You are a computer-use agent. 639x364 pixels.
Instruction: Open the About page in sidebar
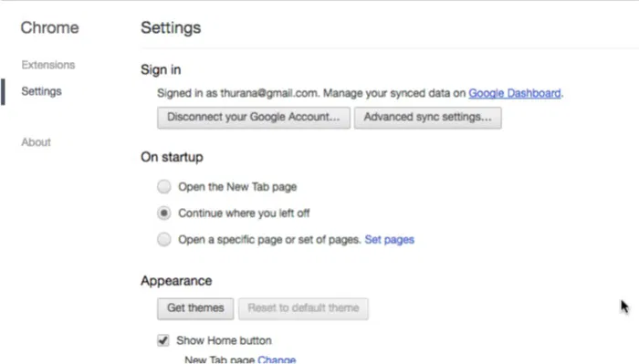36,142
